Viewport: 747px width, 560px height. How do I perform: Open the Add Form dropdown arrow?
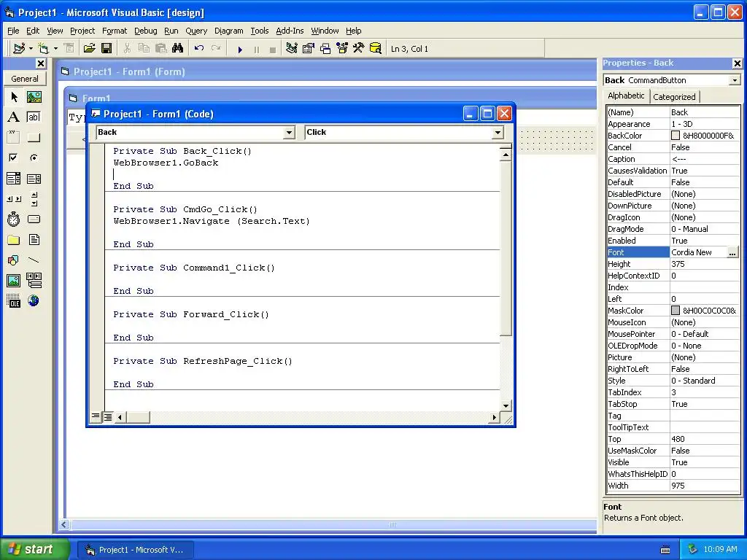pyautogui.click(x=55, y=49)
